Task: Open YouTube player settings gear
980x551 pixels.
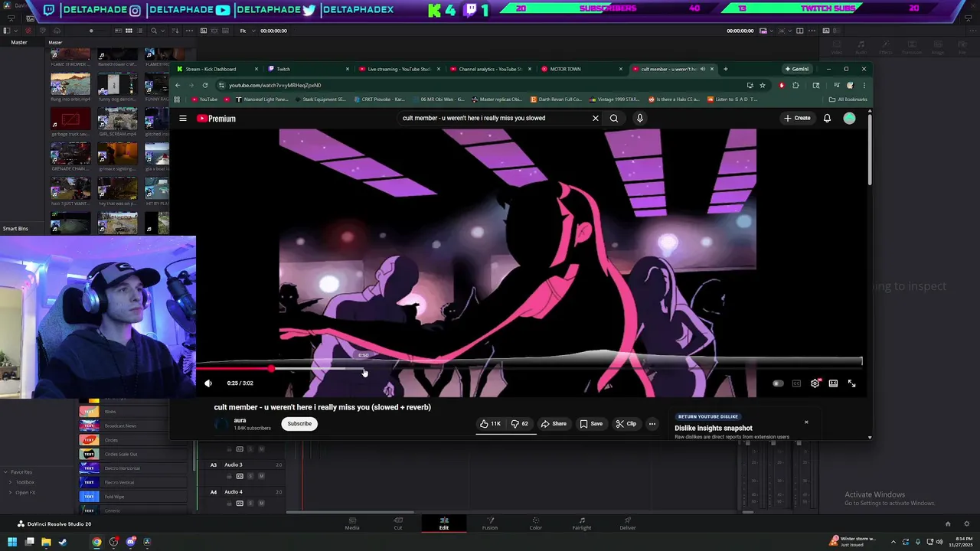Action: pyautogui.click(x=815, y=383)
